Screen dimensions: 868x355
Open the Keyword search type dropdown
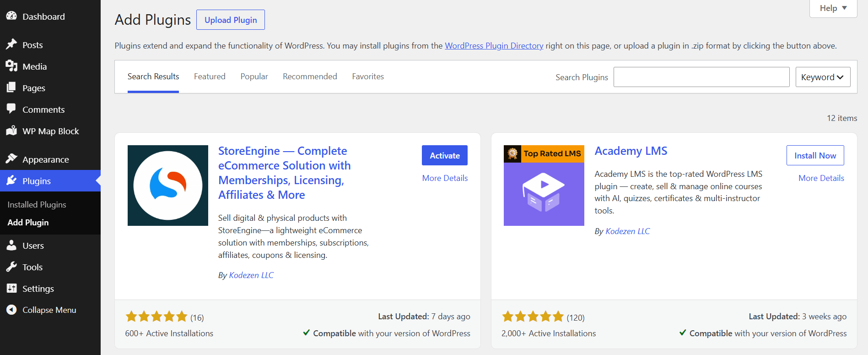(x=823, y=77)
